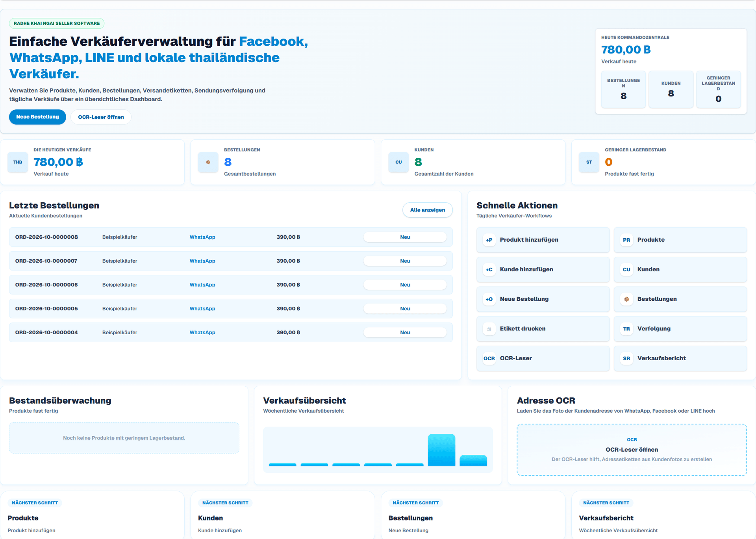Open Bestellungen via the box icon tile
Image resolution: width=756 pixels, height=539 pixels.
click(x=626, y=299)
